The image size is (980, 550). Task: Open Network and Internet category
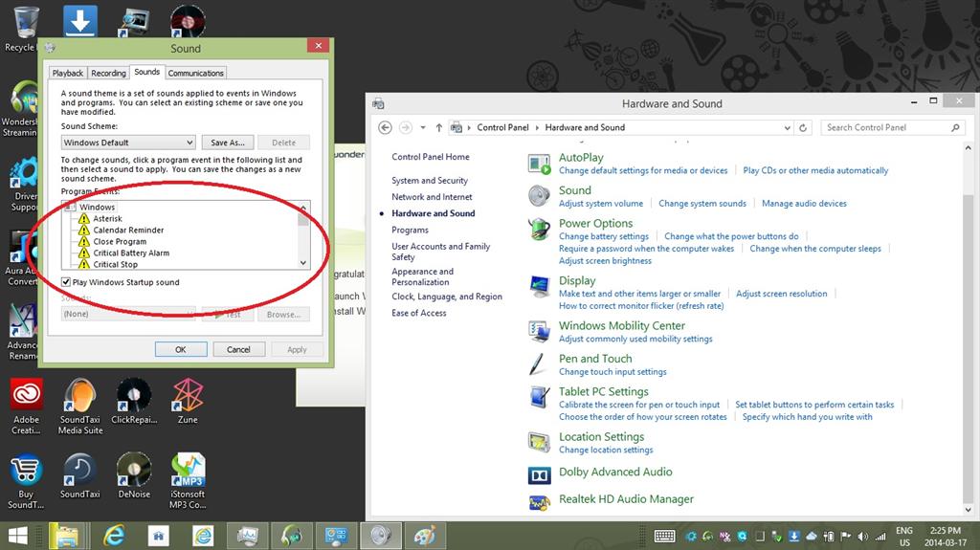coord(432,197)
